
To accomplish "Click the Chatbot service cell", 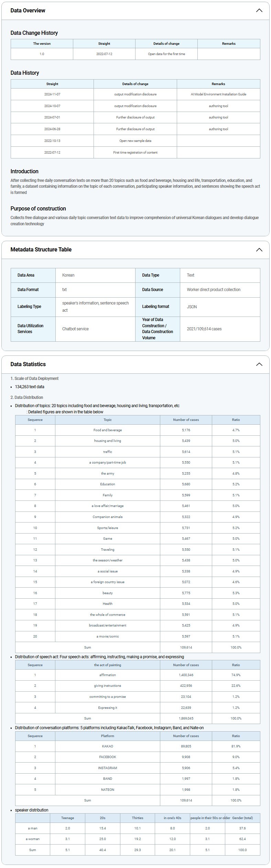I will [x=75, y=329].
